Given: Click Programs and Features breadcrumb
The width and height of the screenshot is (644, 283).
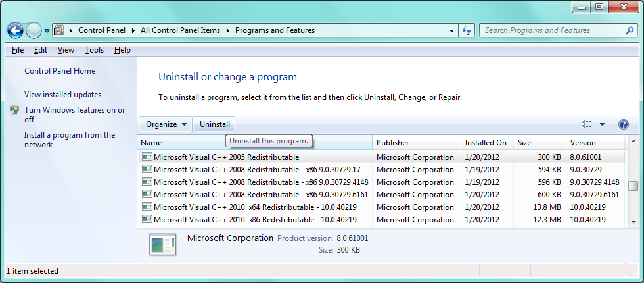Looking at the screenshot, I should coord(275,30).
